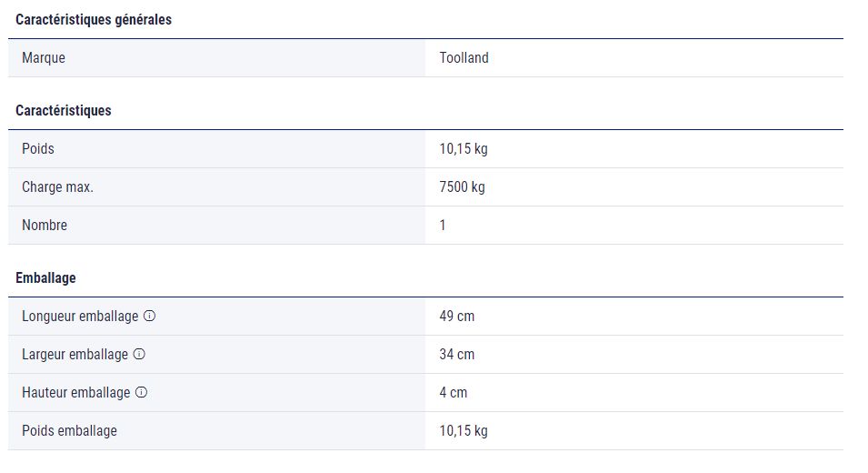868x473 pixels.
Task: Select the Emballage section heading
Action: (45, 278)
